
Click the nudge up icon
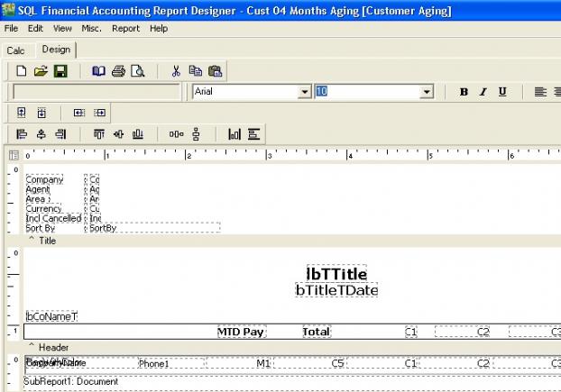click(22, 113)
